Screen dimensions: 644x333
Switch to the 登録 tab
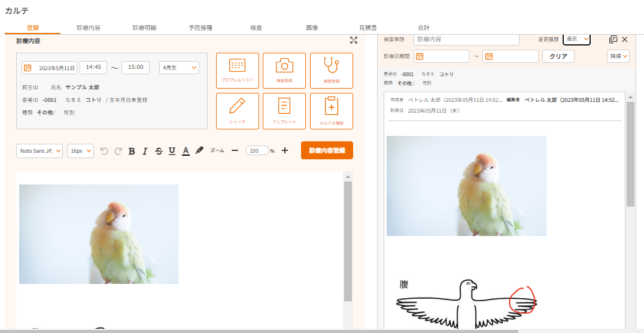[33, 28]
